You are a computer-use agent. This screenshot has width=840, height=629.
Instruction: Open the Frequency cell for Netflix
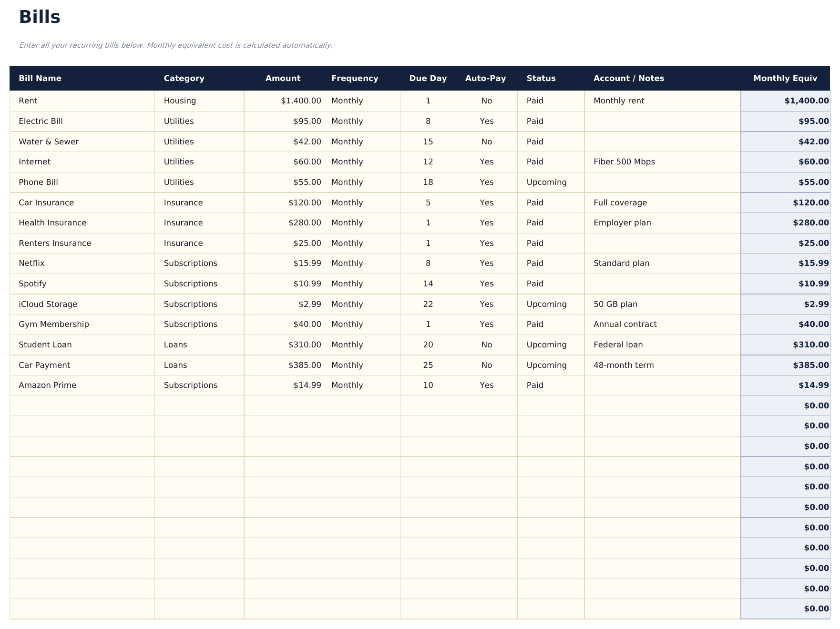(347, 263)
